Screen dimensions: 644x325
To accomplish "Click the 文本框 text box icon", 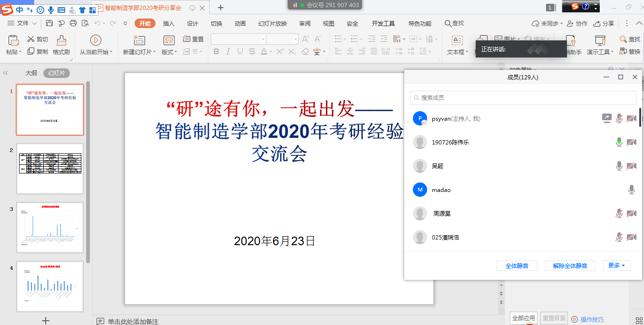I will [x=457, y=41].
